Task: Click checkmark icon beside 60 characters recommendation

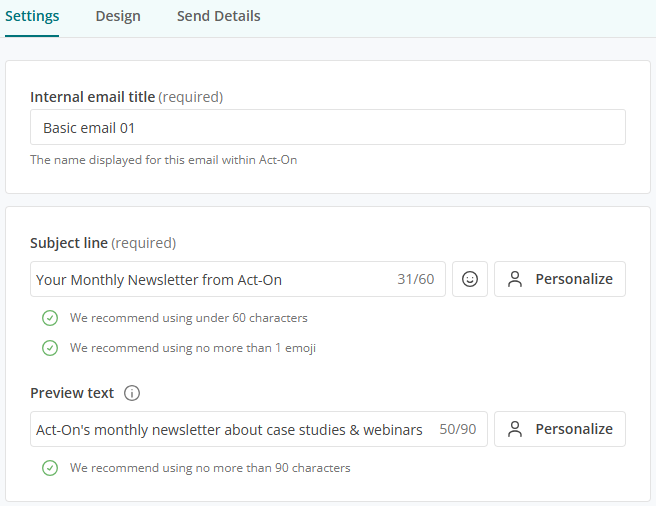Action: click(50, 318)
